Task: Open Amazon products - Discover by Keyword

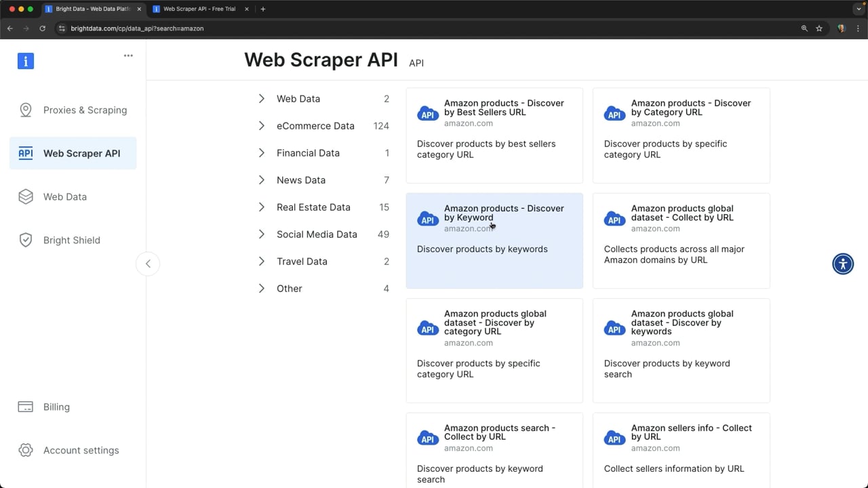Action: pos(494,241)
